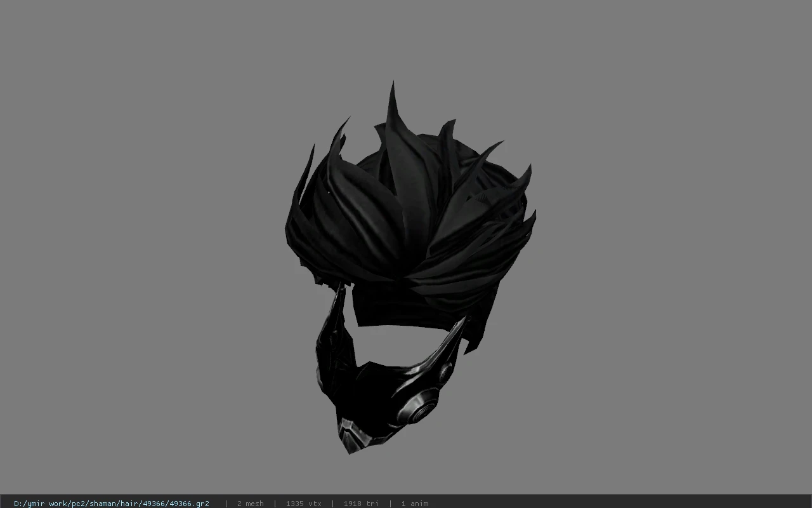Click the "2 mesh" status entry

click(250, 504)
